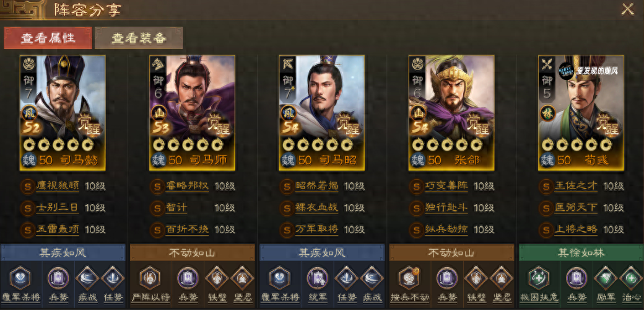The image size is (644, 310).
Task: Select the 严阵以待 formation icon
Action: coord(149,278)
